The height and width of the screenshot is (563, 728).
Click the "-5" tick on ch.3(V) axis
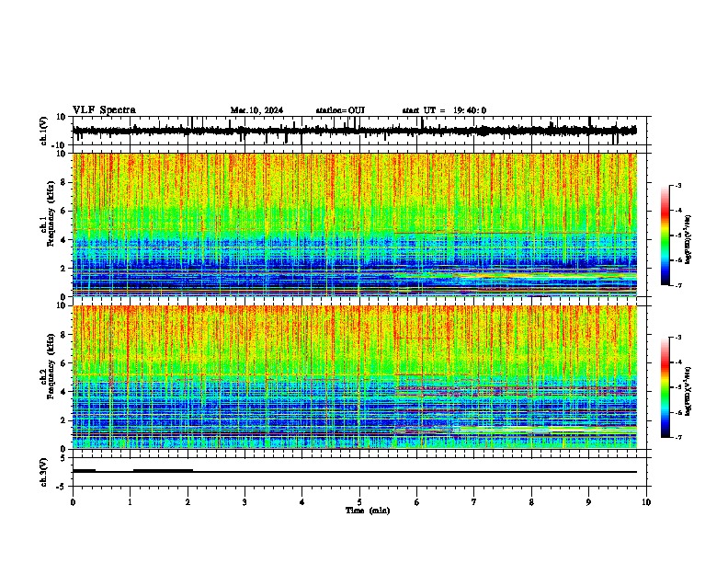[62, 487]
